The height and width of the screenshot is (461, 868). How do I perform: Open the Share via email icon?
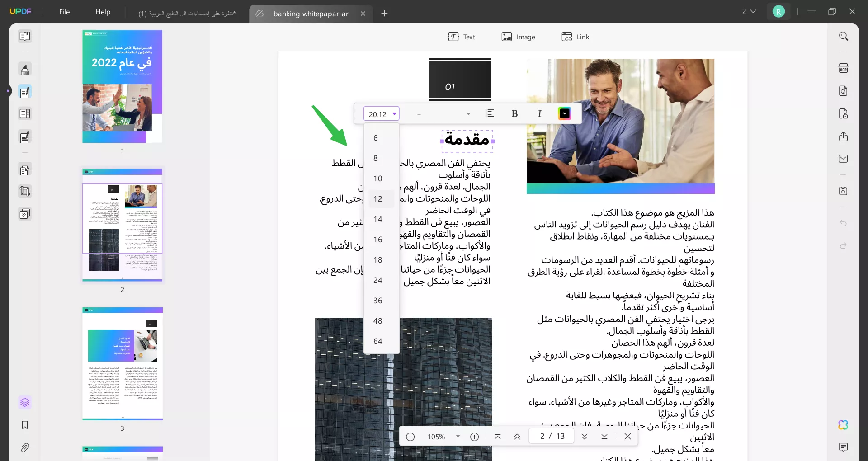tap(844, 159)
